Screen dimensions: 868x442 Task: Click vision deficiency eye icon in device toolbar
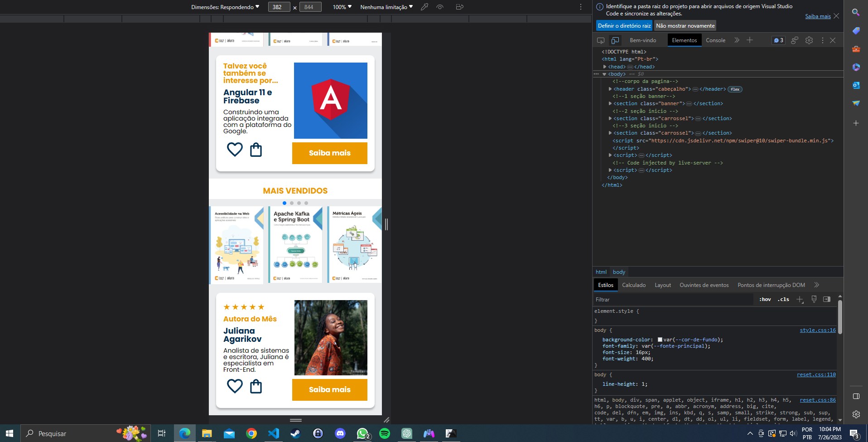coord(439,7)
